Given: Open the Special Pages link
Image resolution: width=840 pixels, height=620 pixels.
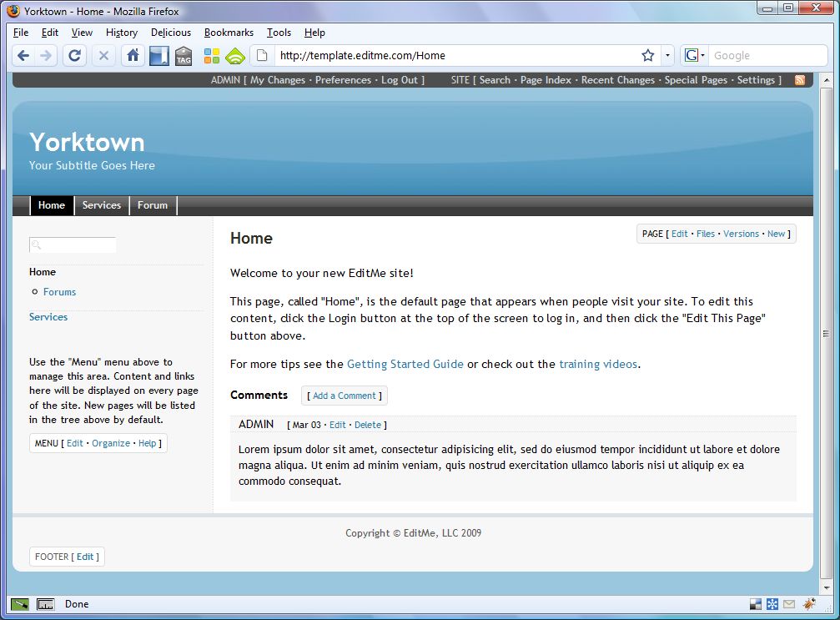Looking at the screenshot, I should point(696,80).
